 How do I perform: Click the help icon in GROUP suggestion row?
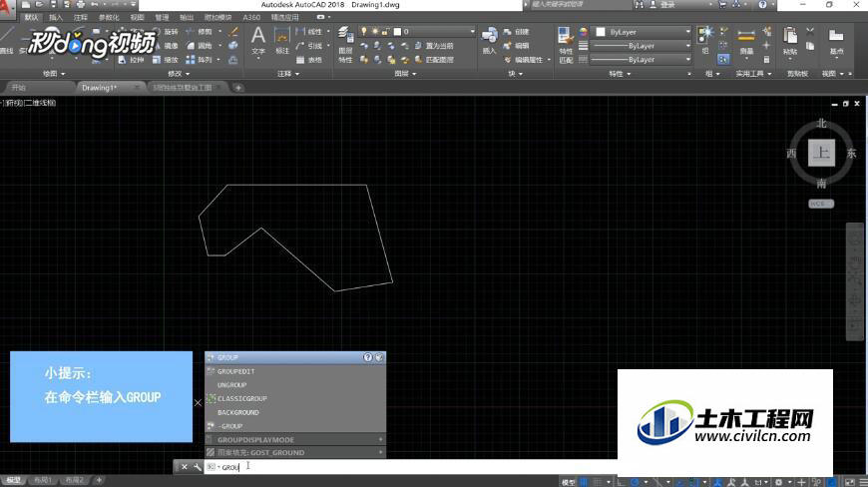367,357
